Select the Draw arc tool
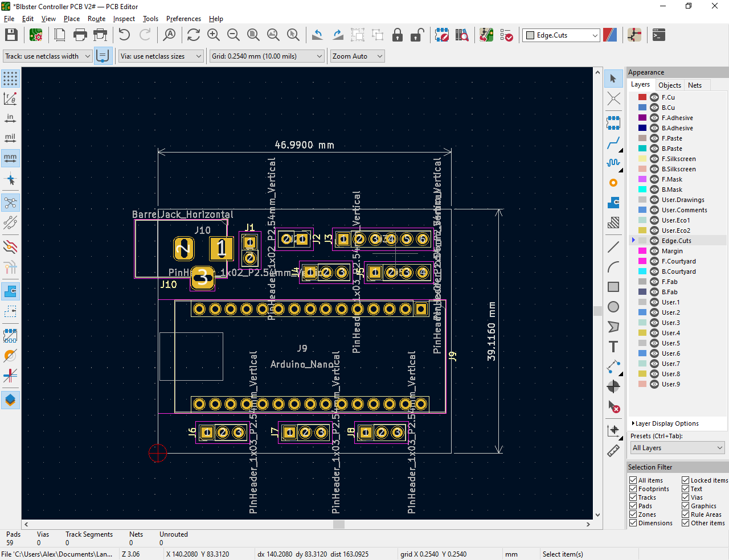Viewport: 729px width, 560px height. 613,267
